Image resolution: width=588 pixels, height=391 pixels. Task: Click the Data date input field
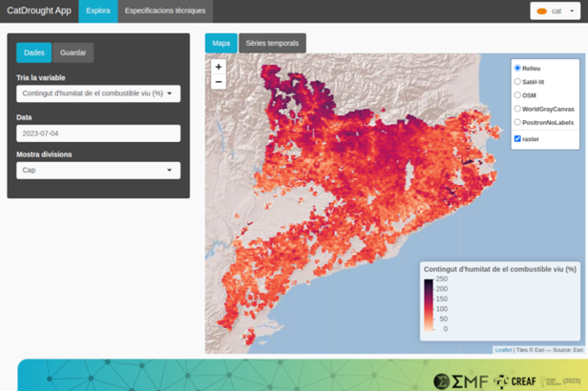tap(98, 133)
